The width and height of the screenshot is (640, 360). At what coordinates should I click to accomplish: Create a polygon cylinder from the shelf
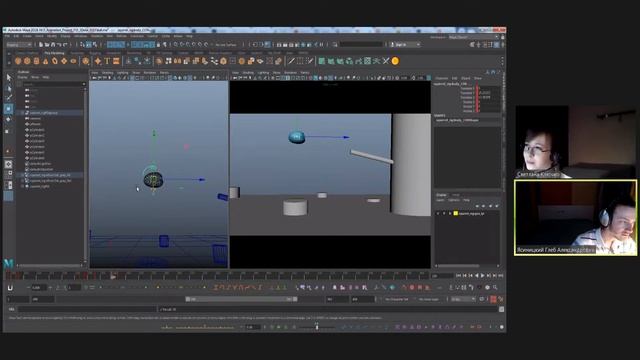pos(36,61)
